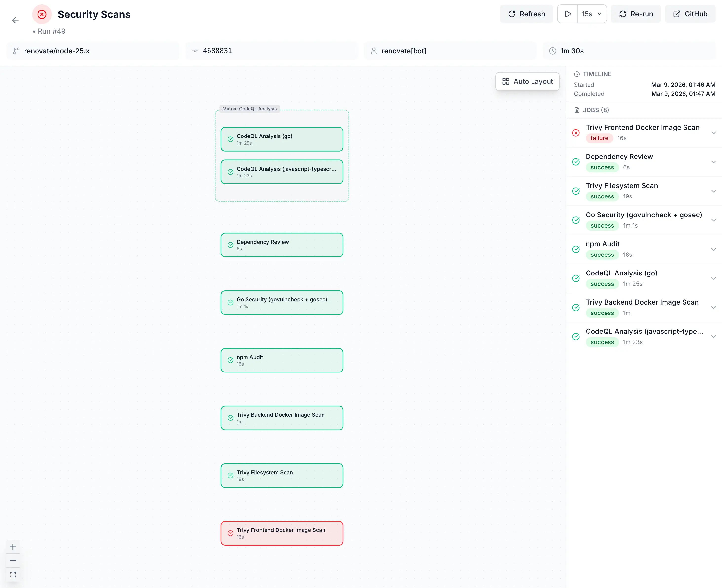Screen dimensions: 722x588
Task: Click the failure badge on Trivy Frontend job
Action: click(599, 138)
